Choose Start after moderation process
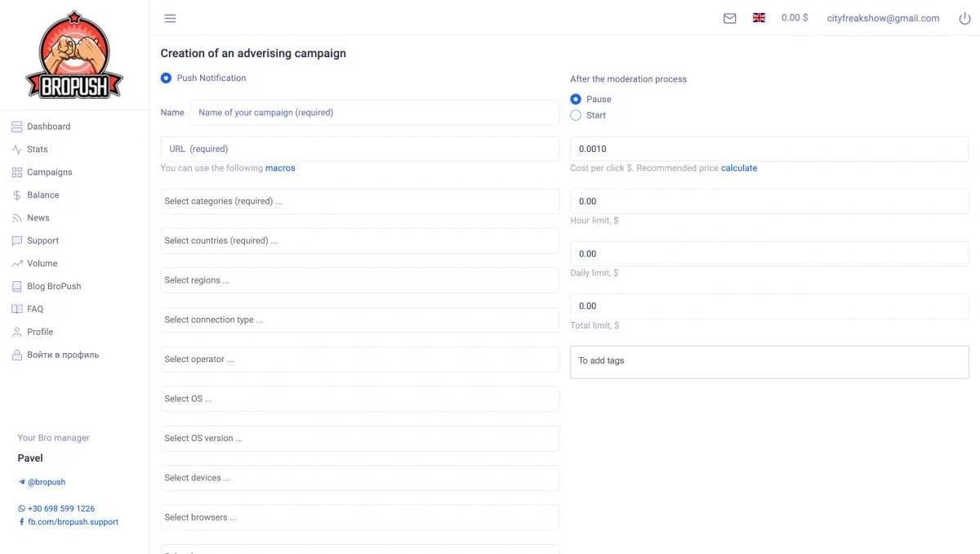Image resolution: width=980 pixels, height=554 pixels. point(576,115)
